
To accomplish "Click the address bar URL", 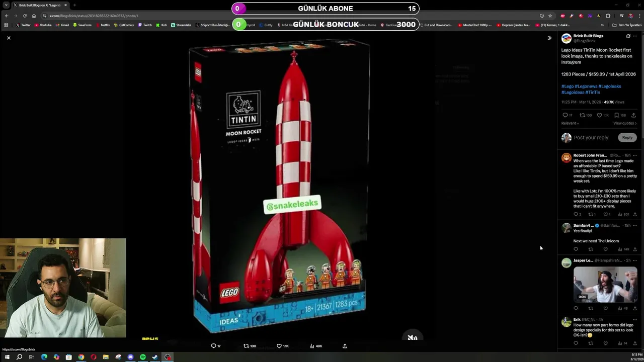I will click(x=94, y=16).
